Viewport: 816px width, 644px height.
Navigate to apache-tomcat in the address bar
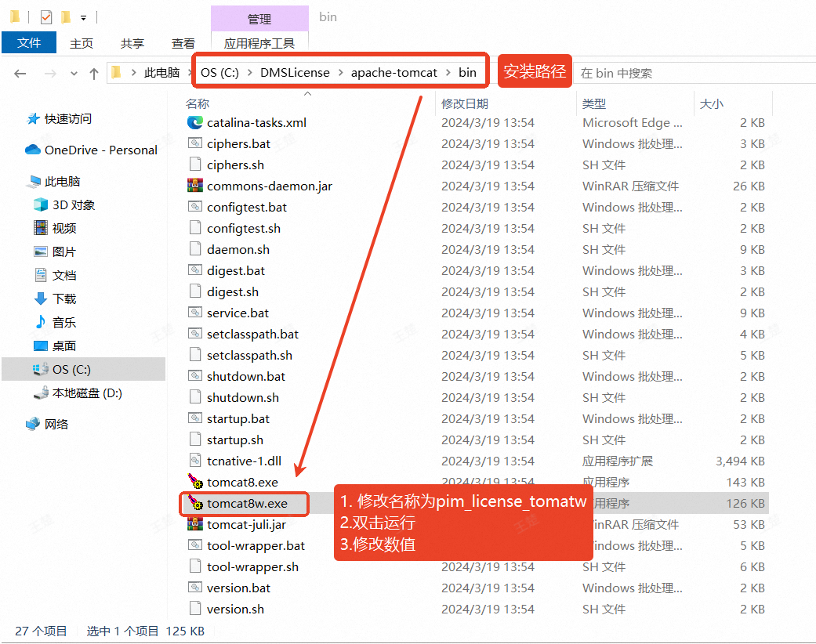[394, 72]
